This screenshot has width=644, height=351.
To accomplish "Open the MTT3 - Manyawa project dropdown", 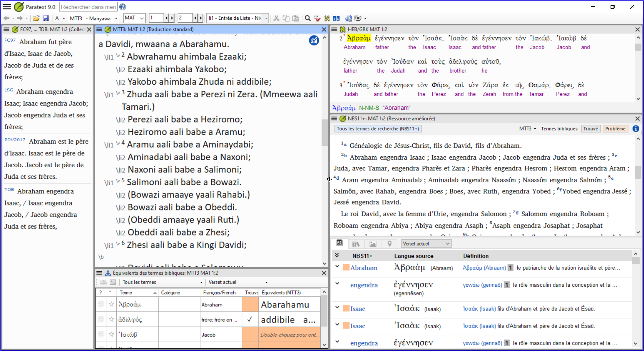I will pyautogui.click(x=94, y=18).
